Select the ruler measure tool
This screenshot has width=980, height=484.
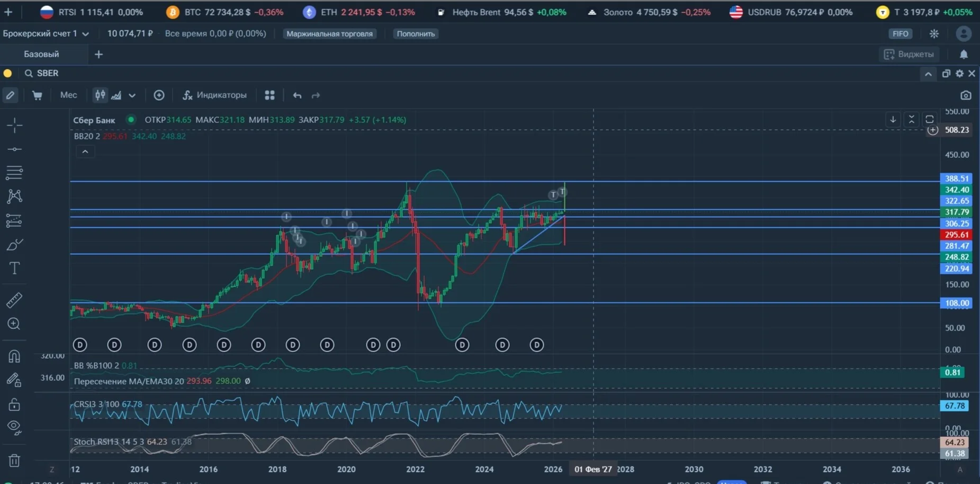[14, 301]
